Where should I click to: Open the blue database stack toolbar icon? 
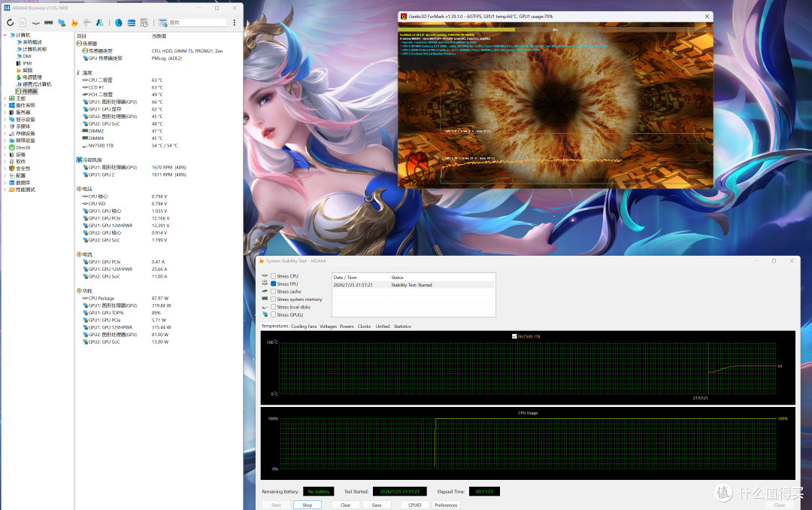tap(132, 23)
